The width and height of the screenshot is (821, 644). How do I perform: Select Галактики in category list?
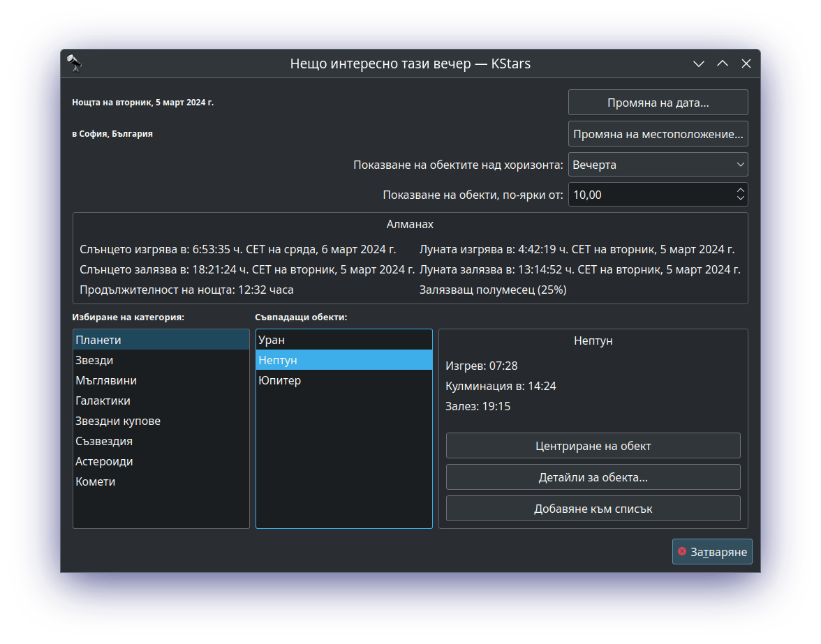coord(103,400)
